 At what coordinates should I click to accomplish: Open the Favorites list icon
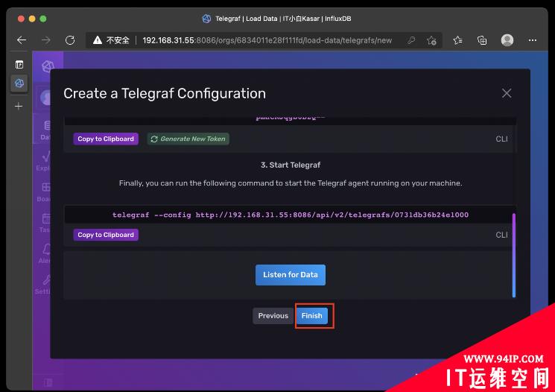[x=457, y=40]
